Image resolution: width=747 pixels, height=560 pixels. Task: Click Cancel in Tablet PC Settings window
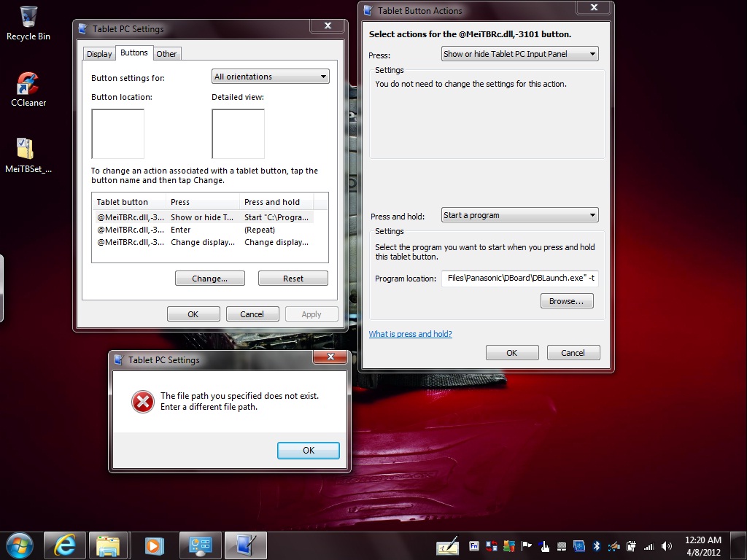pyautogui.click(x=252, y=314)
